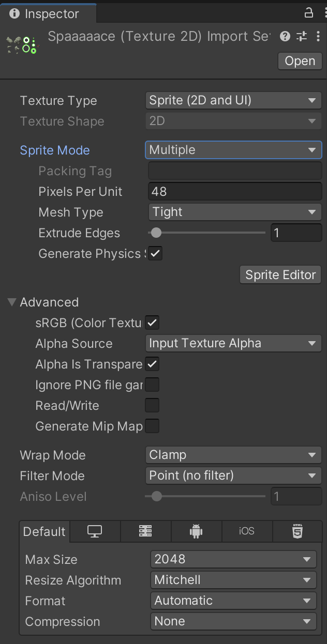Click the Inspector lock icon
The image size is (327, 644).
click(x=308, y=13)
